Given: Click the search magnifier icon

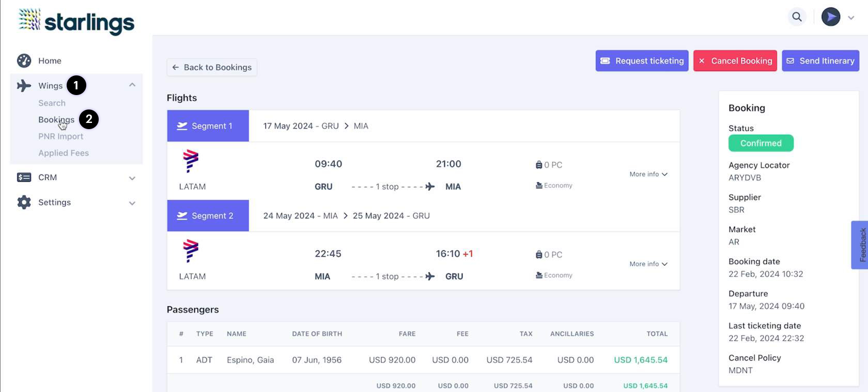Looking at the screenshot, I should (797, 17).
